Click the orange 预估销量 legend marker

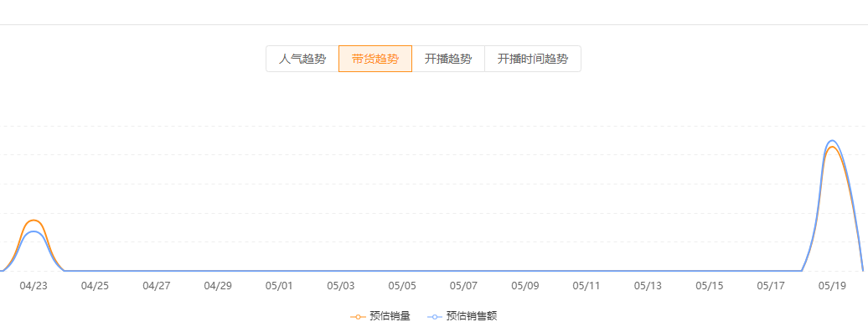pyautogui.click(x=358, y=317)
